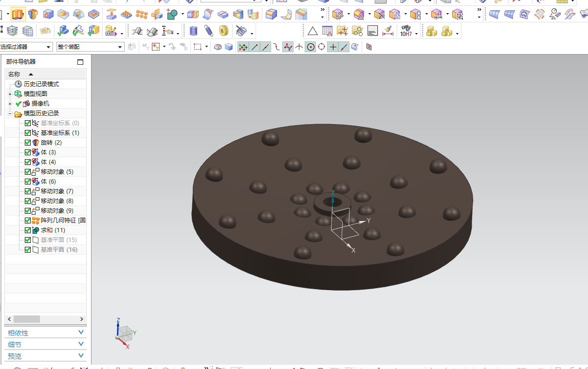Sort by the 名称 column header
This screenshot has width=588, height=369.
pos(45,74)
